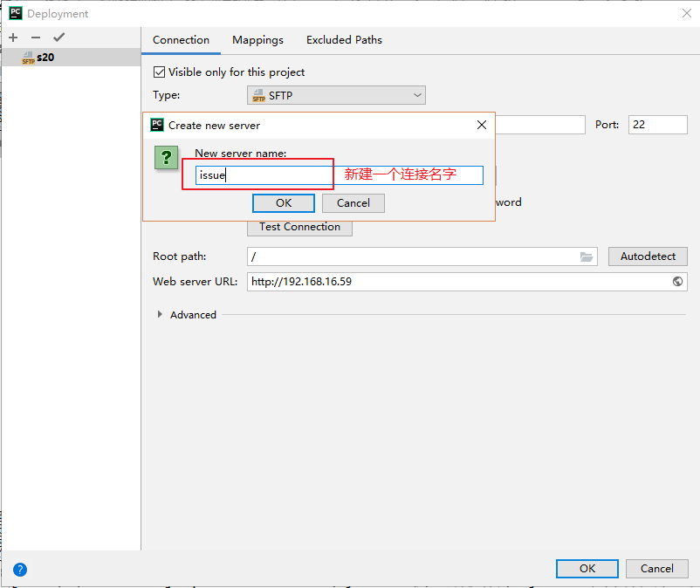
Task: Click the PyCharm icon in Deployment title bar
Action: 16,13
